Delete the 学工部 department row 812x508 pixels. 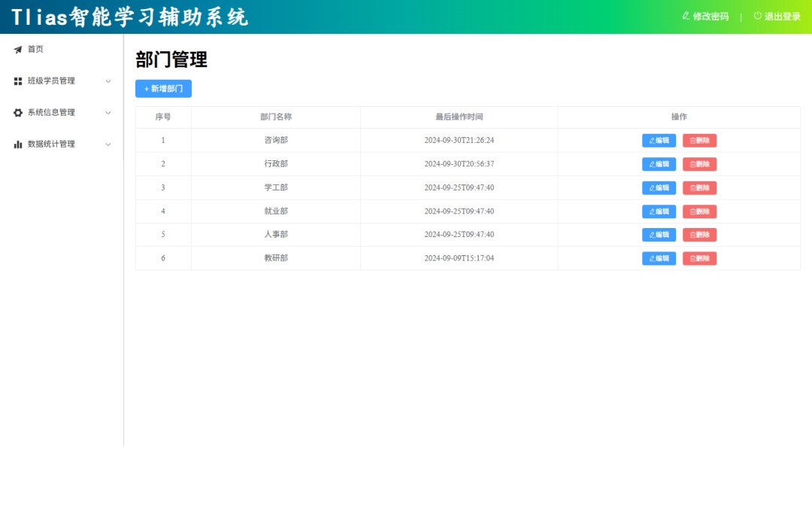coord(700,187)
